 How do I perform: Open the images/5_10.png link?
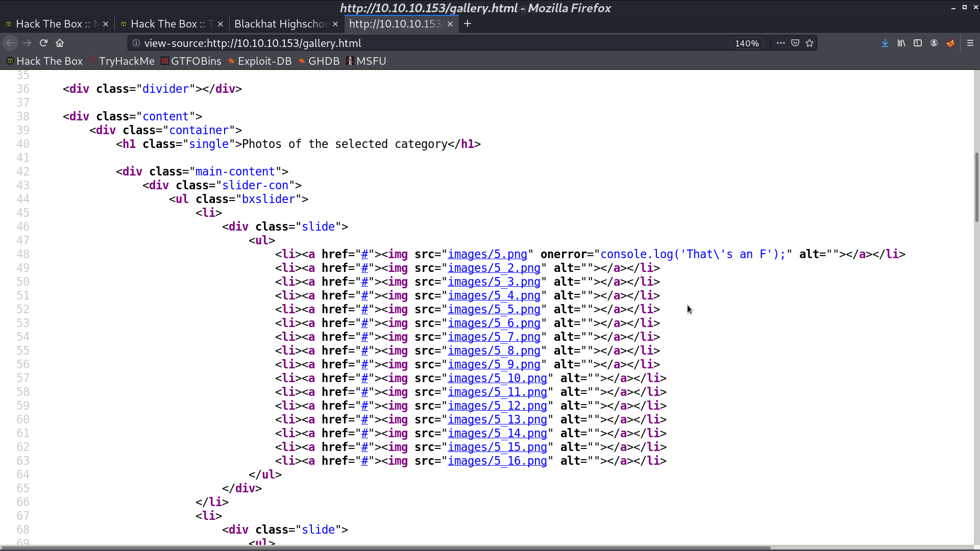(498, 379)
